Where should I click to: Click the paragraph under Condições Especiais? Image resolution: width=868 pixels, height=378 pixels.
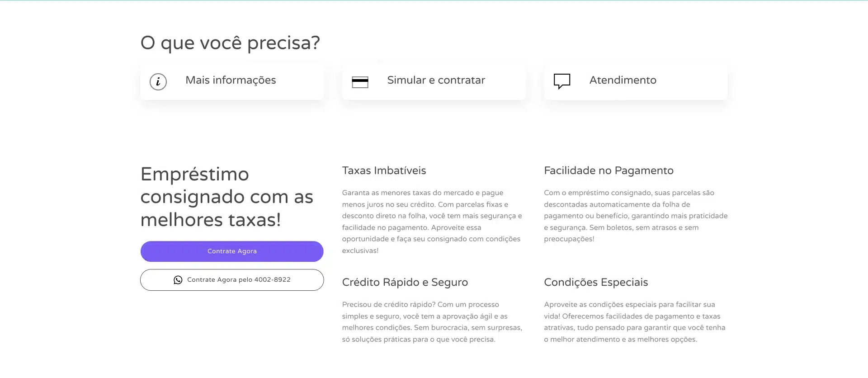coord(634,322)
